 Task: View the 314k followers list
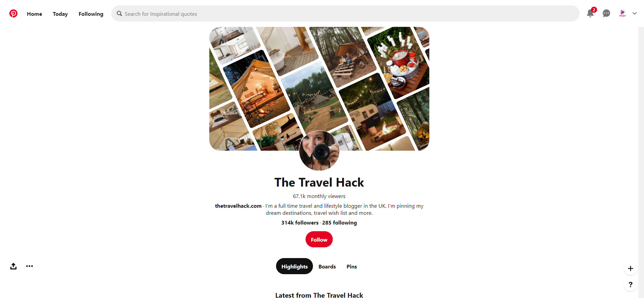point(300,222)
